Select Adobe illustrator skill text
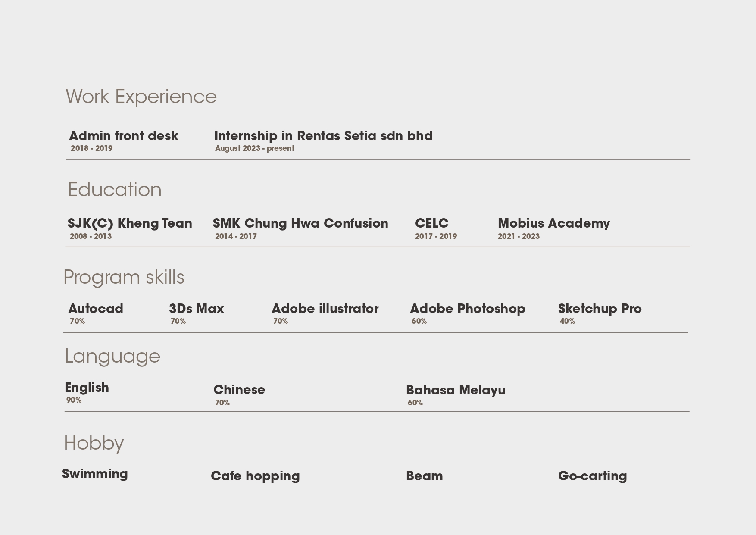This screenshot has width=756, height=535. [325, 309]
